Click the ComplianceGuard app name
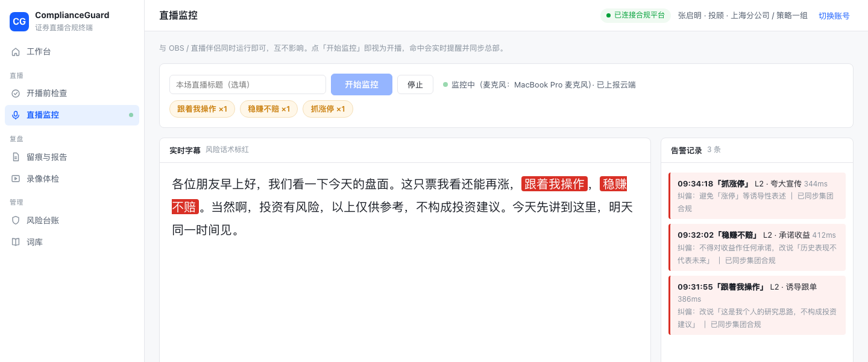Viewport: 868px width, 362px height. pos(72,15)
